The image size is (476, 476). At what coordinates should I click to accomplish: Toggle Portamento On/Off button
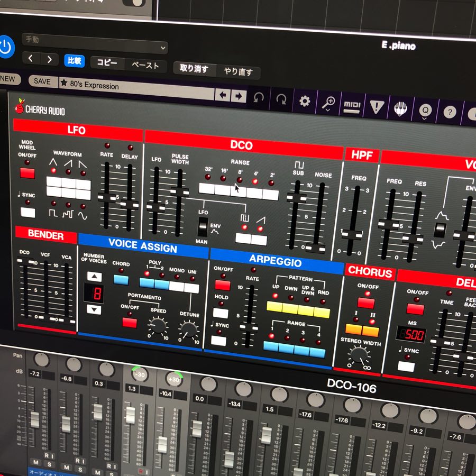tap(130, 323)
